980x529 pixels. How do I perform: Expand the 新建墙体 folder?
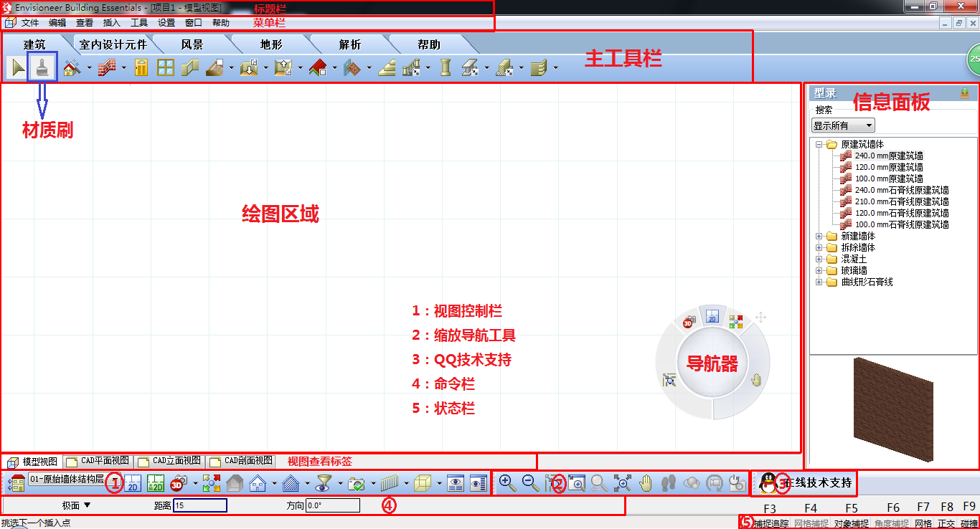819,236
